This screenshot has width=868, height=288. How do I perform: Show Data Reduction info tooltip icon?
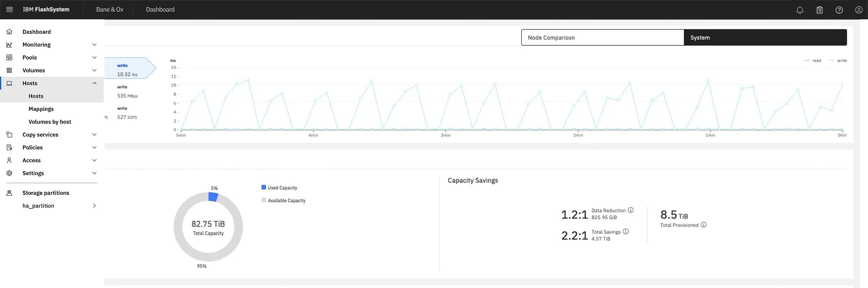[631, 210]
